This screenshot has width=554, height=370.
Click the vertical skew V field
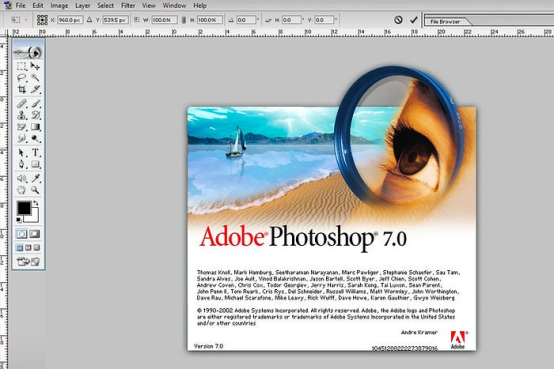point(324,20)
